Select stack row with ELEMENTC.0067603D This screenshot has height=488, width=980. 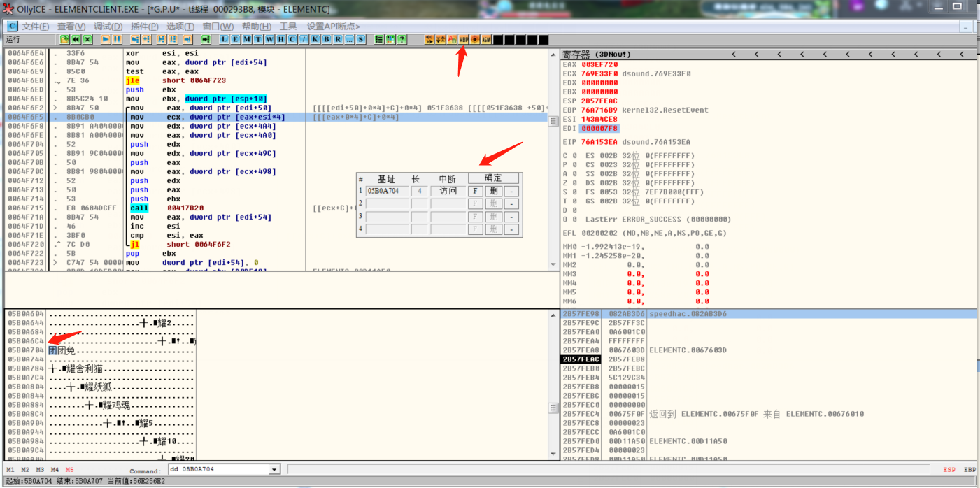point(769,350)
